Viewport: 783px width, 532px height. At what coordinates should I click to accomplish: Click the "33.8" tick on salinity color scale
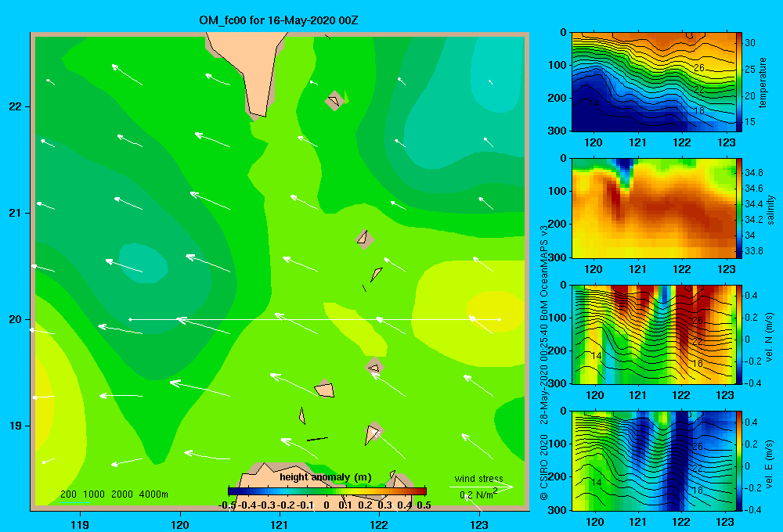[753, 251]
